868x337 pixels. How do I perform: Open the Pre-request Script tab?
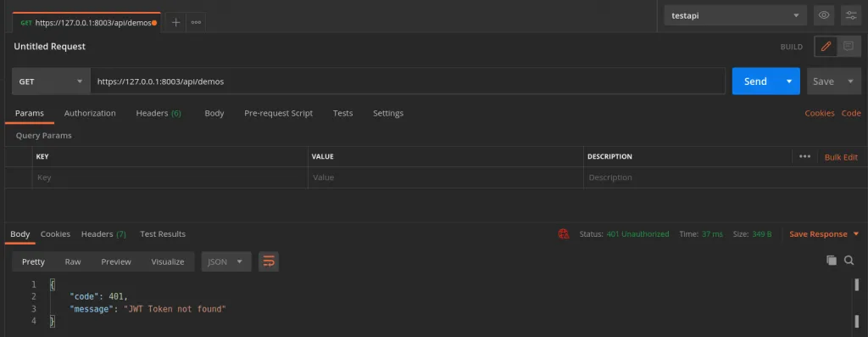point(278,113)
